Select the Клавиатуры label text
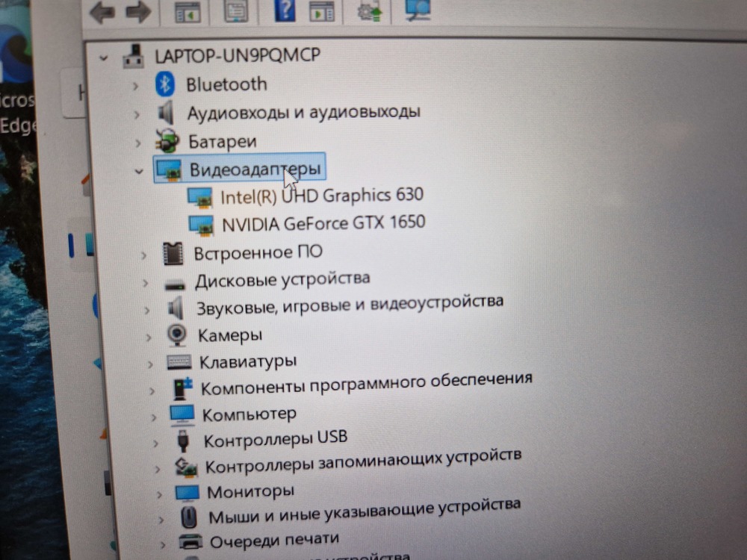This screenshot has width=747, height=560. 248,362
